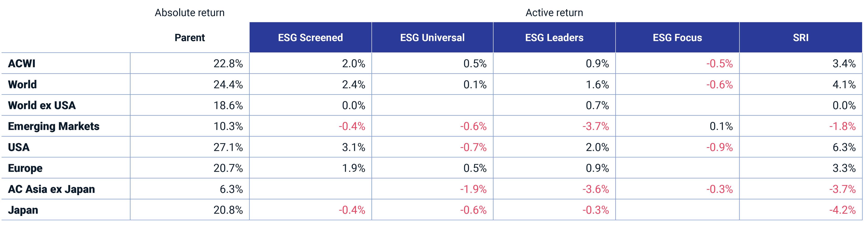Screen dimensions: 868x225
Task: Click the USA parent return 27.1% cell
Action: click(228, 147)
